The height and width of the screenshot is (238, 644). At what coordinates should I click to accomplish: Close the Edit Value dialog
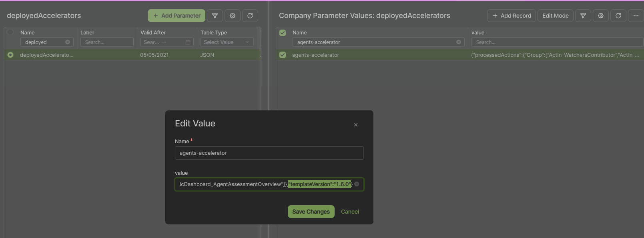pos(356,125)
